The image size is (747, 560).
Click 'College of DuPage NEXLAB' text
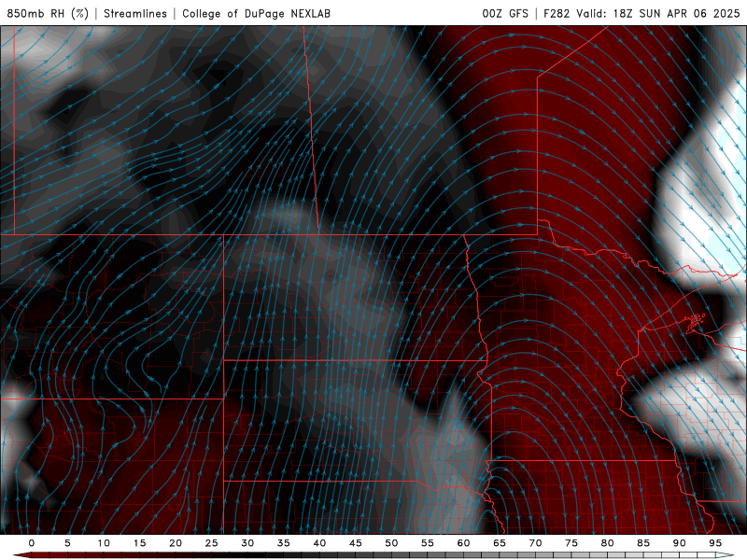[256, 13]
